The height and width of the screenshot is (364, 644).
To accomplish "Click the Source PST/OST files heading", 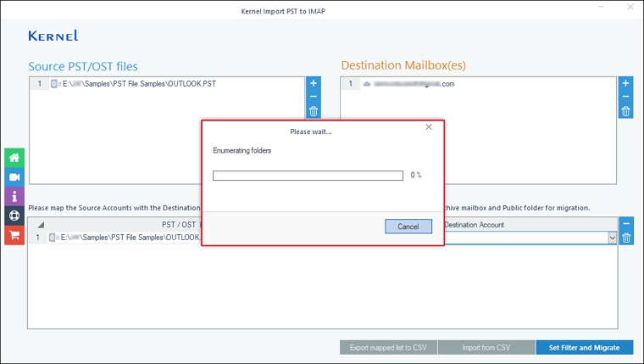I will tap(83, 66).
